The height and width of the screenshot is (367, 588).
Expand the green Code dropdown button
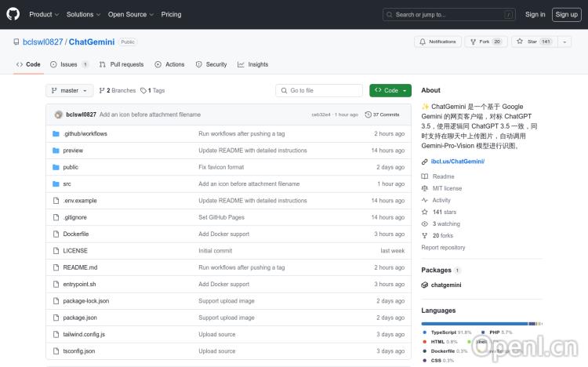coord(390,91)
